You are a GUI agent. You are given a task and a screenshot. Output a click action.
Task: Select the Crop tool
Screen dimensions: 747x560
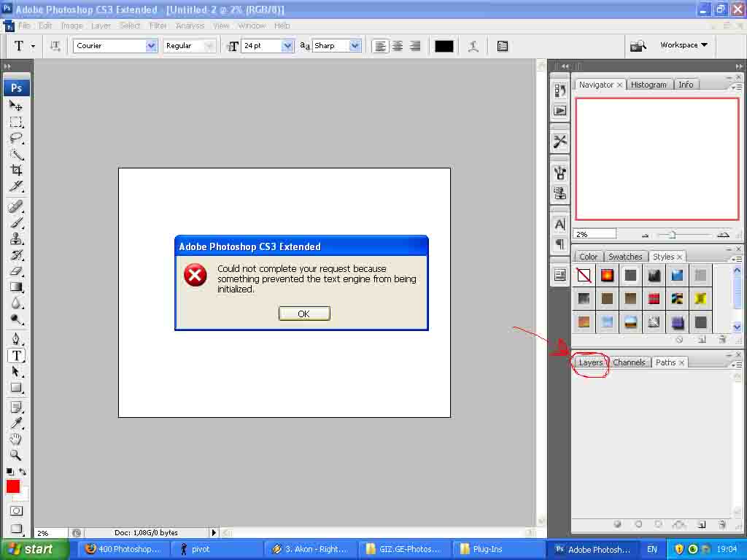[16, 170]
